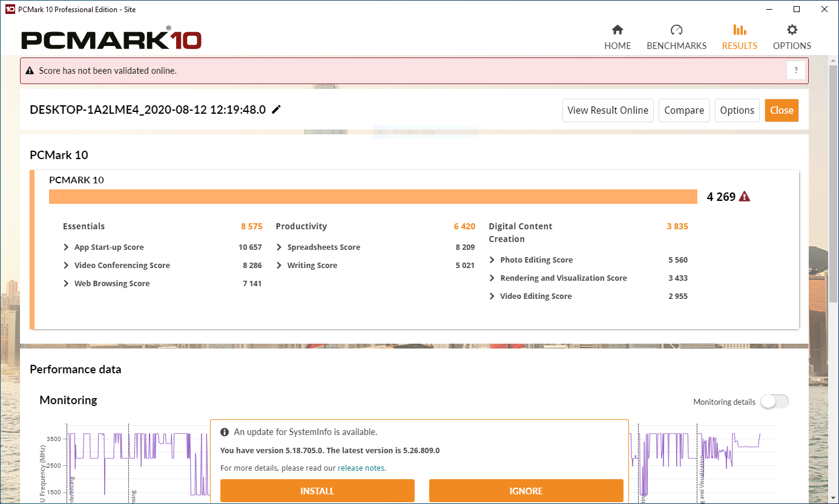Click the Essentials score 8 575
This screenshot has width=839, height=504.
tap(252, 226)
